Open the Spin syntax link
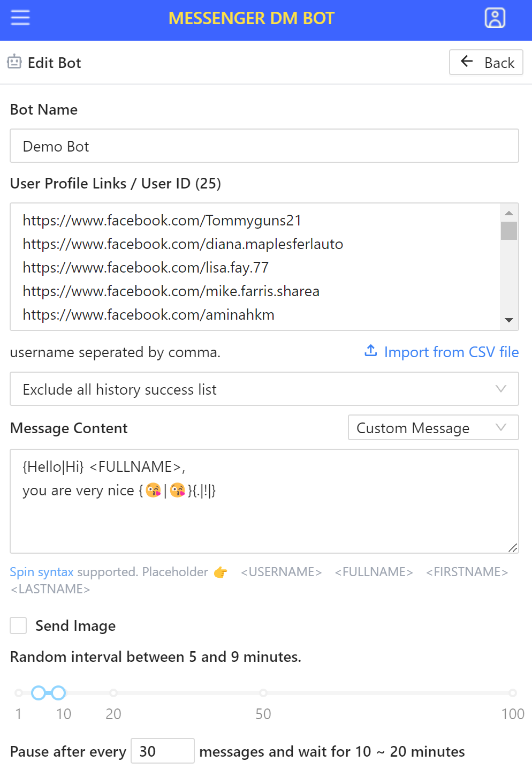The height and width of the screenshot is (777, 532). [42, 572]
